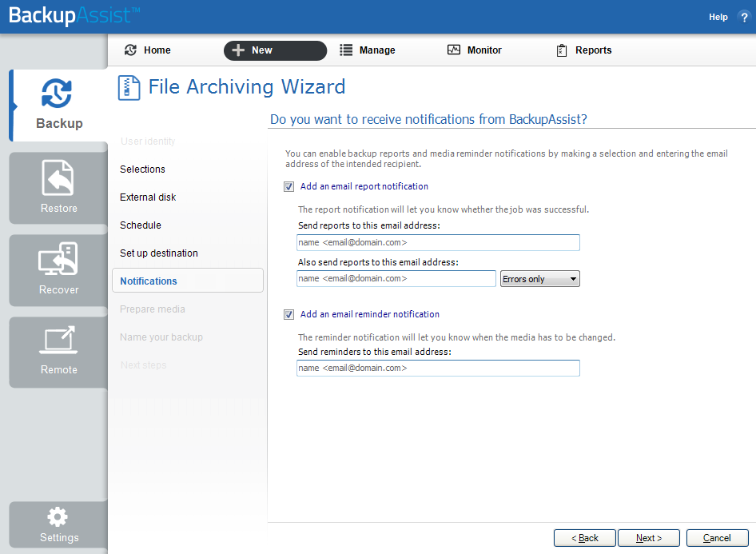Open the Recover section in sidebar
This screenshot has width=756, height=554.
point(59,270)
